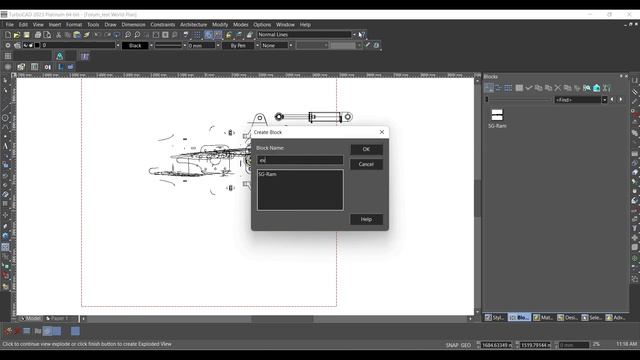The height and width of the screenshot is (360, 640).
Task: Open the 0 mm pen width dropdown
Action: (218, 46)
